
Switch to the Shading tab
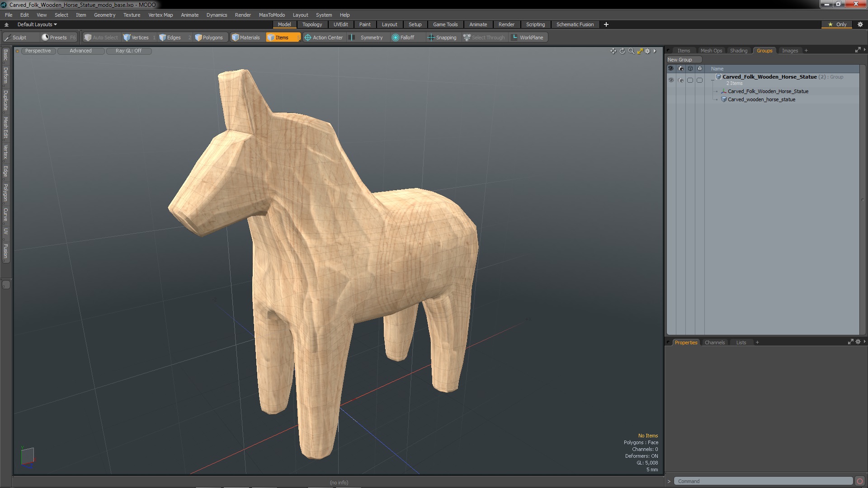pos(739,51)
